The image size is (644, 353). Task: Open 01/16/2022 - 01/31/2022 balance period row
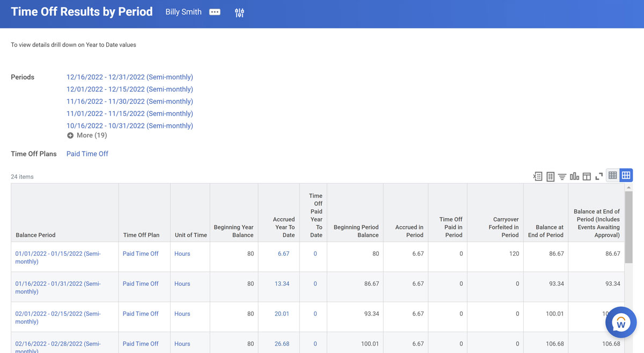click(58, 287)
